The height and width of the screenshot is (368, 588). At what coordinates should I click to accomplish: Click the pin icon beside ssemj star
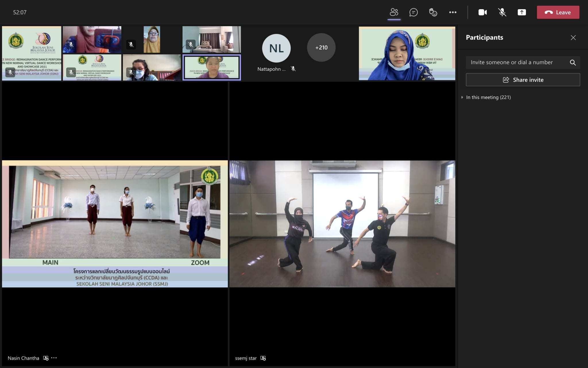(263, 358)
